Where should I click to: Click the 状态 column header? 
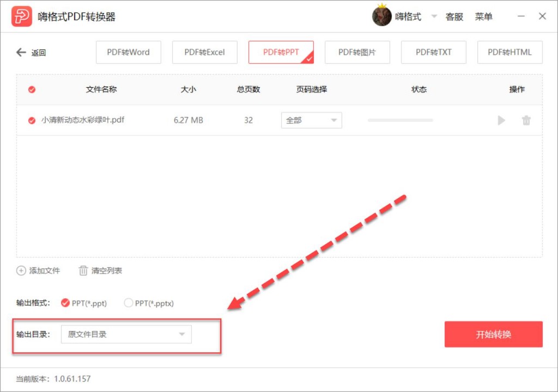(419, 89)
